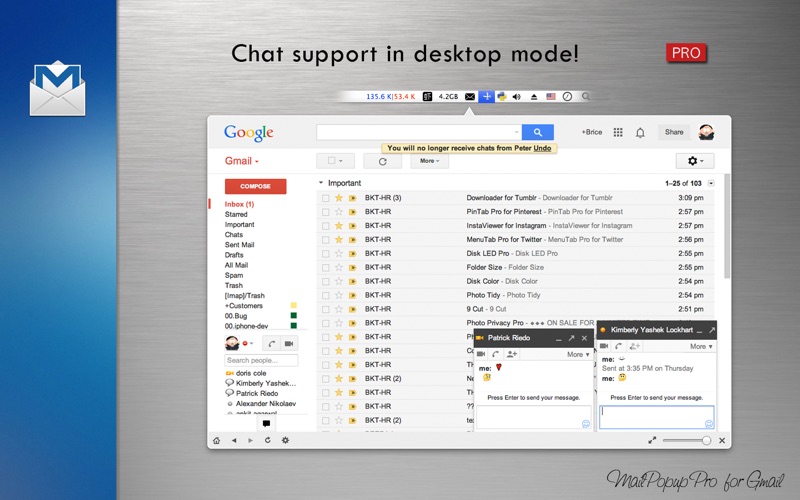Click Undo in the chat notification
Screen dimensions: 800x500
(x=542, y=148)
